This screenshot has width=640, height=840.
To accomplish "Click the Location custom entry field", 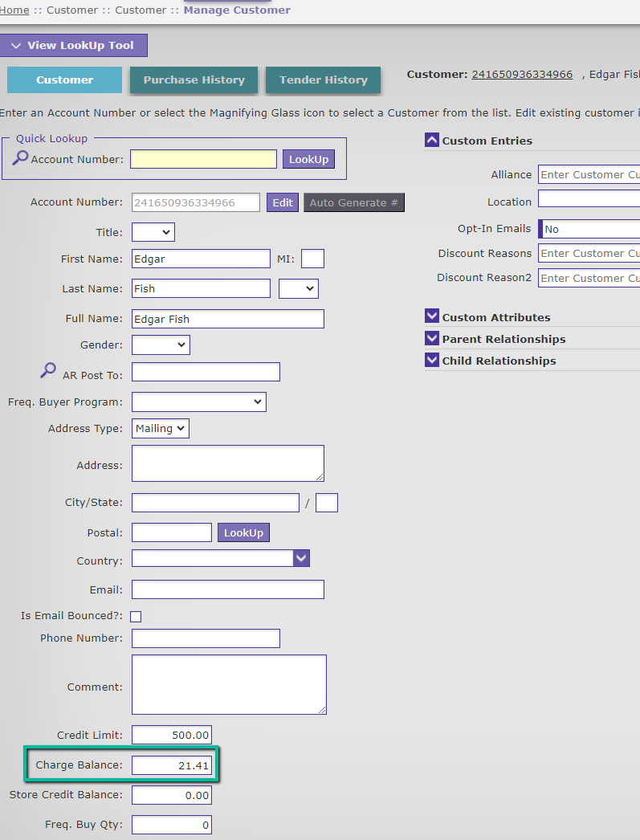I will (x=589, y=198).
